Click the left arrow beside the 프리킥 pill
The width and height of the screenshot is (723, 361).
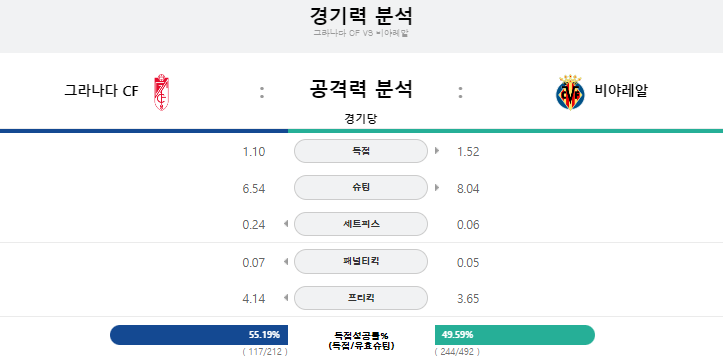pyautogui.click(x=285, y=298)
